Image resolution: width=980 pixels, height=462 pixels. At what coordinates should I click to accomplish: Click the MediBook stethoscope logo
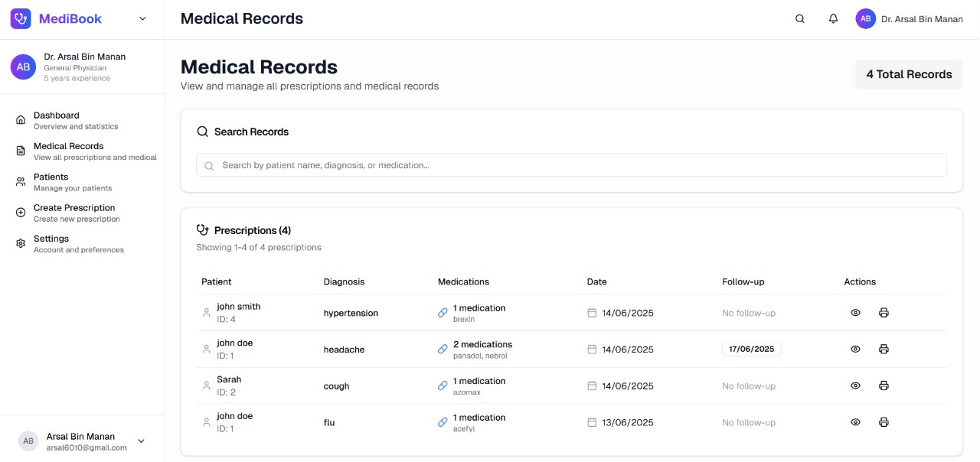[x=21, y=19]
